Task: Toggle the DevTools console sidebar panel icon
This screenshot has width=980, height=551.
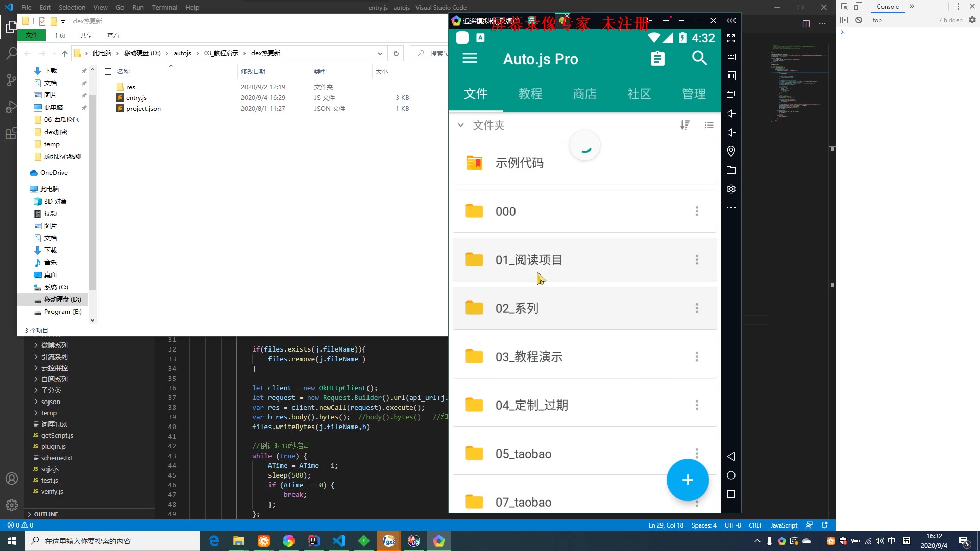Action: [844, 20]
